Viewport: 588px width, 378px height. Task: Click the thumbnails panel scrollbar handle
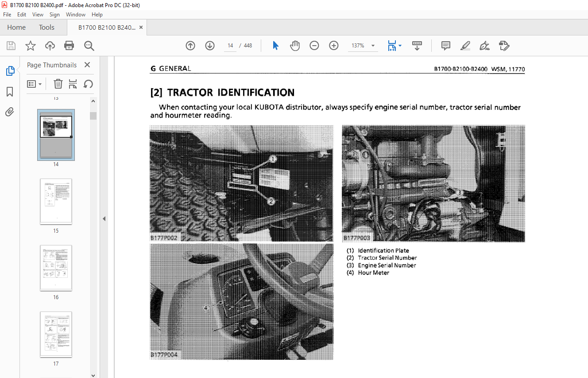pos(93,116)
